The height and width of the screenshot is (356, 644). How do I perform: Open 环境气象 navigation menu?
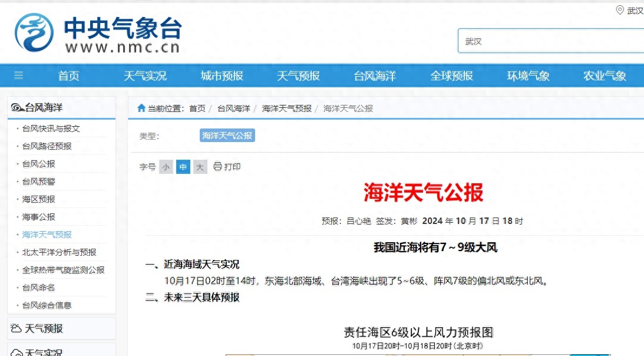(528, 75)
